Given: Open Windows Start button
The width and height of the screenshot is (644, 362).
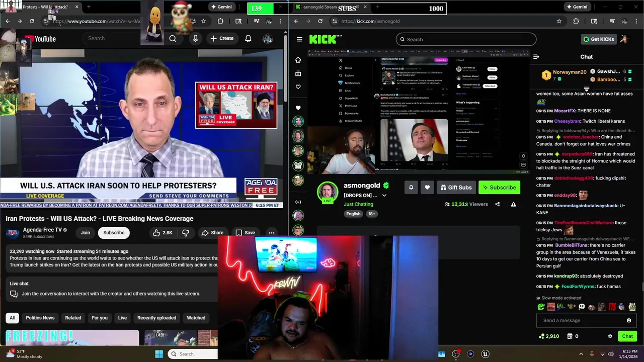Looking at the screenshot, I should pos(159,354).
